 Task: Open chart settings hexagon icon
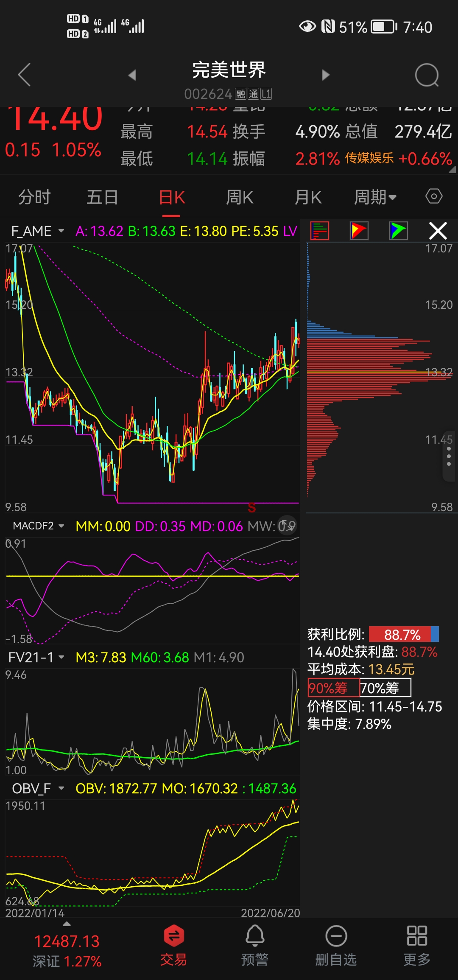pos(434,196)
